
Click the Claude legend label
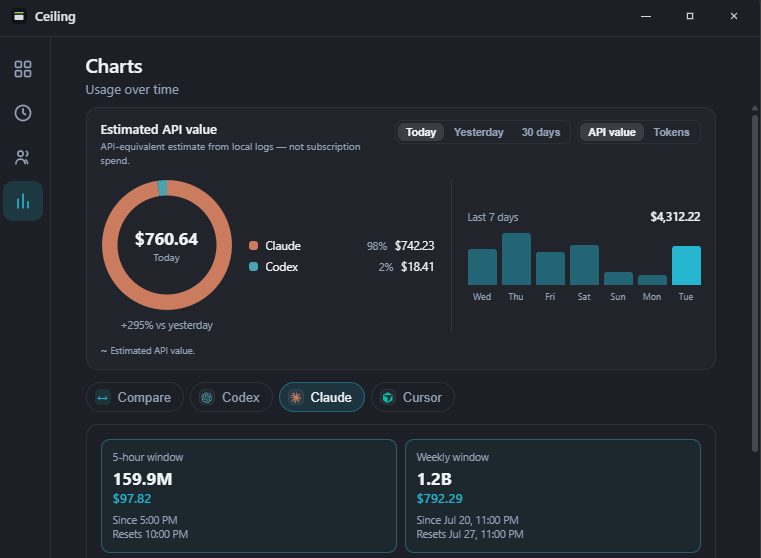pos(283,246)
